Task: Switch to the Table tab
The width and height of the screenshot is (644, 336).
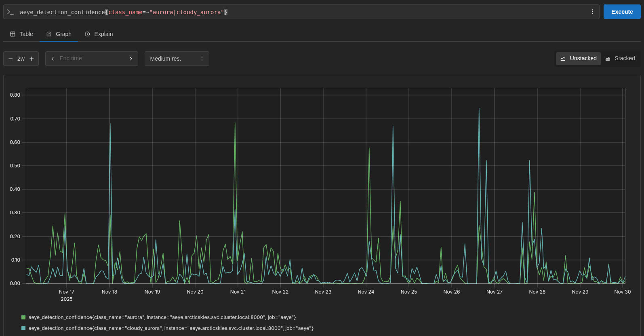Action: [21, 34]
